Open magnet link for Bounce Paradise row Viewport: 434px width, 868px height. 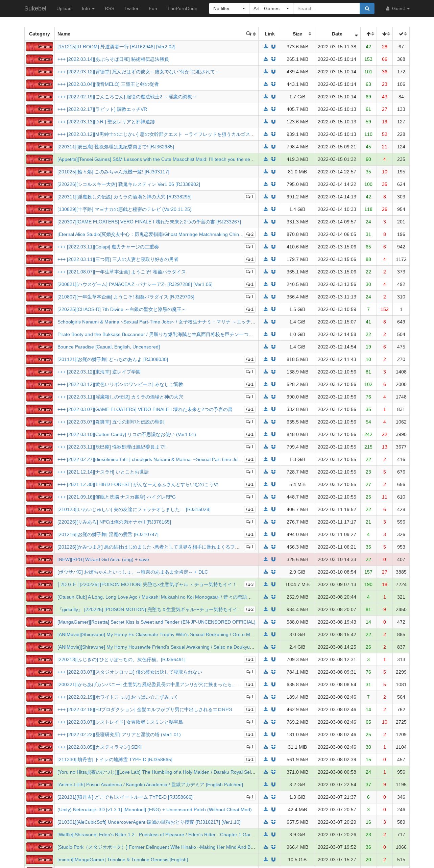tap(273, 347)
